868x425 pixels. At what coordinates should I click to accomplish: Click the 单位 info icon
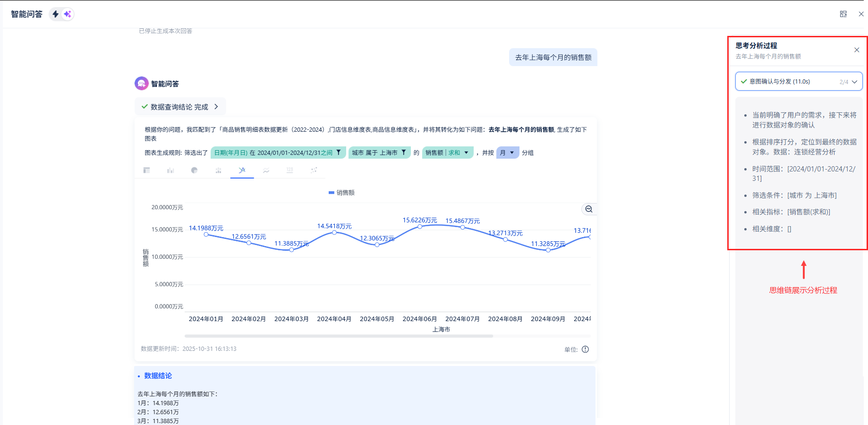point(586,349)
